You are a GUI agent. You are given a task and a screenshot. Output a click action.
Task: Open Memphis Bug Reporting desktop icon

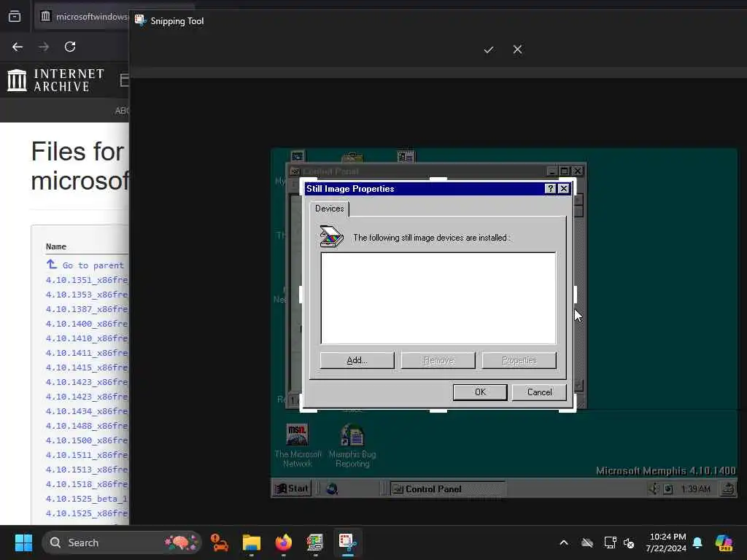352,446
